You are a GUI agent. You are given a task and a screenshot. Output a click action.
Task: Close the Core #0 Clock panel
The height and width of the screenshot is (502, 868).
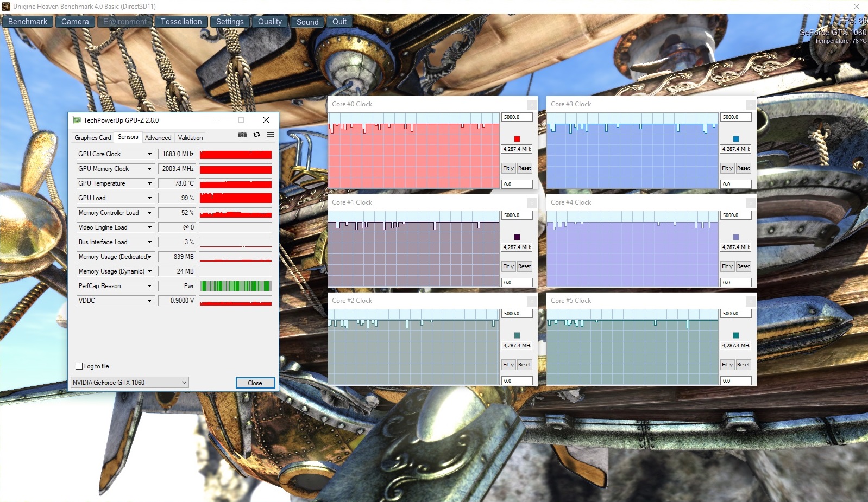(x=532, y=104)
